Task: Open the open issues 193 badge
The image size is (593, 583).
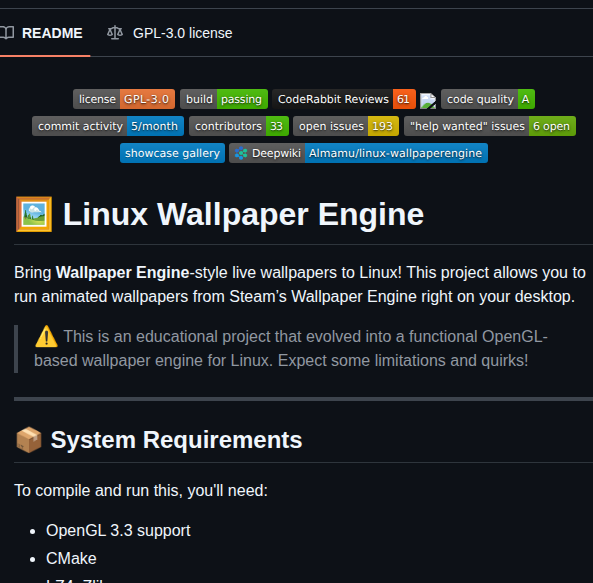Action: 346,126
